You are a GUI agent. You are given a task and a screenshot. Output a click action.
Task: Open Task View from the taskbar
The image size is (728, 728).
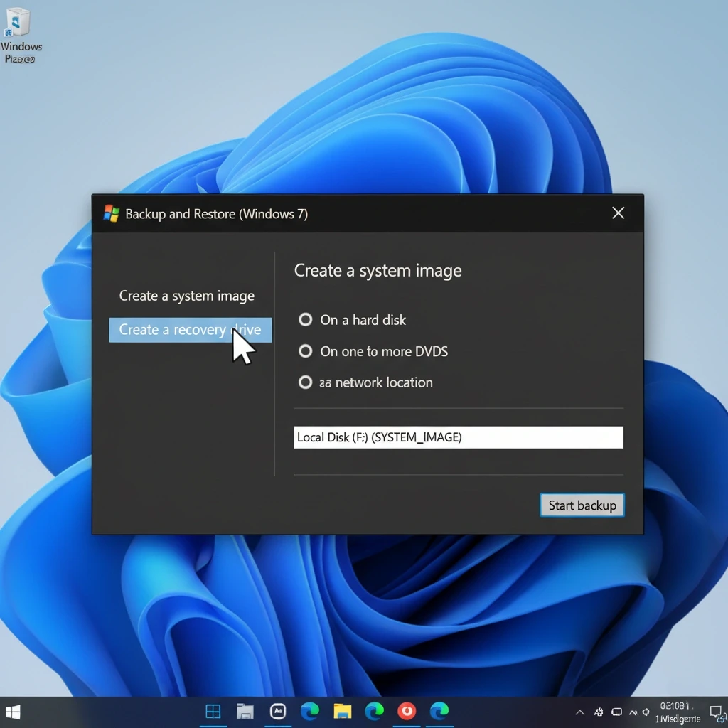click(x=213, y=711)
